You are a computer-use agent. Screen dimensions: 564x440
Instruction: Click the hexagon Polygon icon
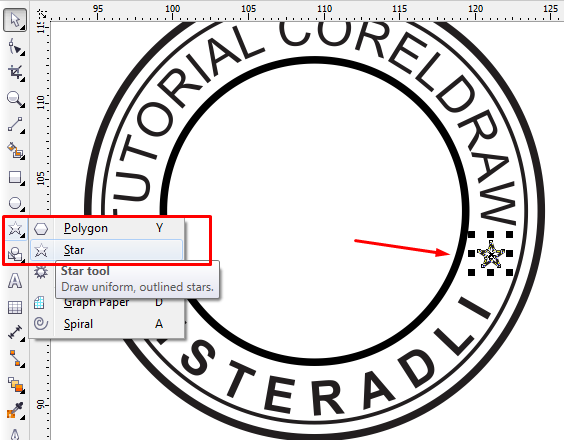(41, 228)
